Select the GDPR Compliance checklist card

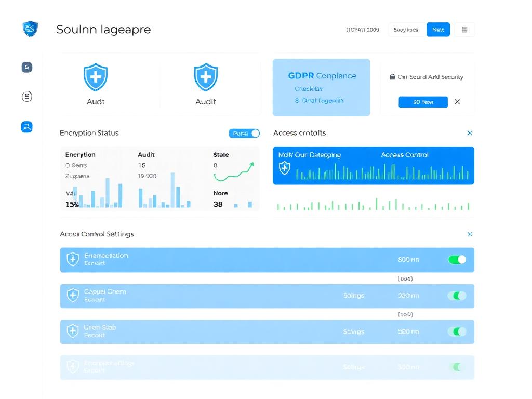click(321, 87)
